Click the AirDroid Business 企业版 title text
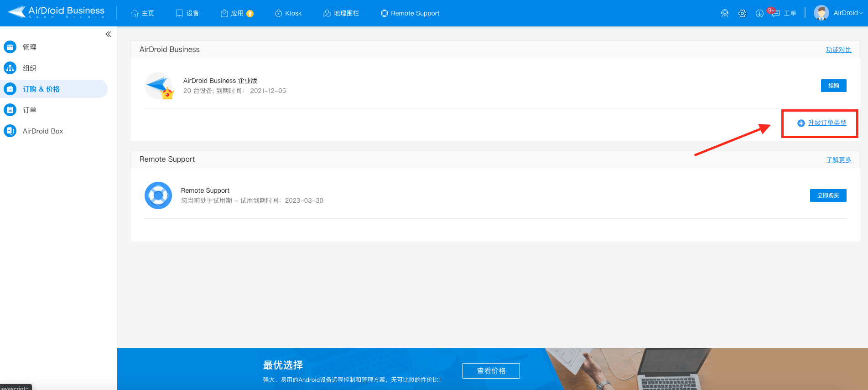This screenshot has height=390, width=868. [220, 81]
